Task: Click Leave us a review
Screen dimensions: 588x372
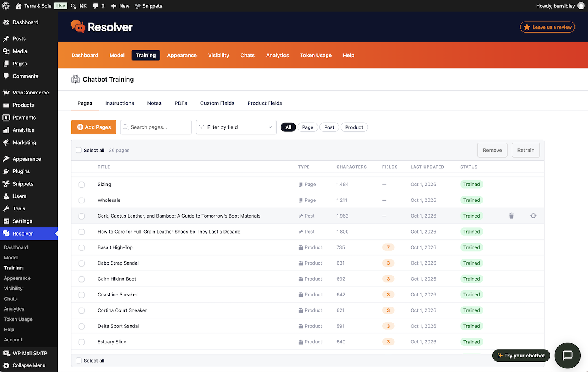Action: (547, 27)
